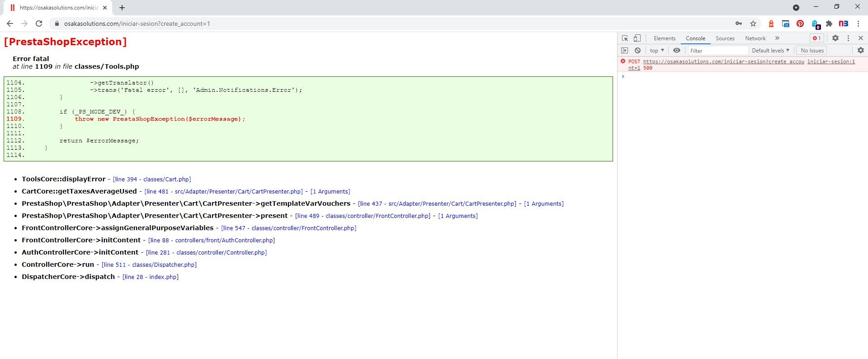
Task: Go back to the previous page
Action: pos(10,24)
